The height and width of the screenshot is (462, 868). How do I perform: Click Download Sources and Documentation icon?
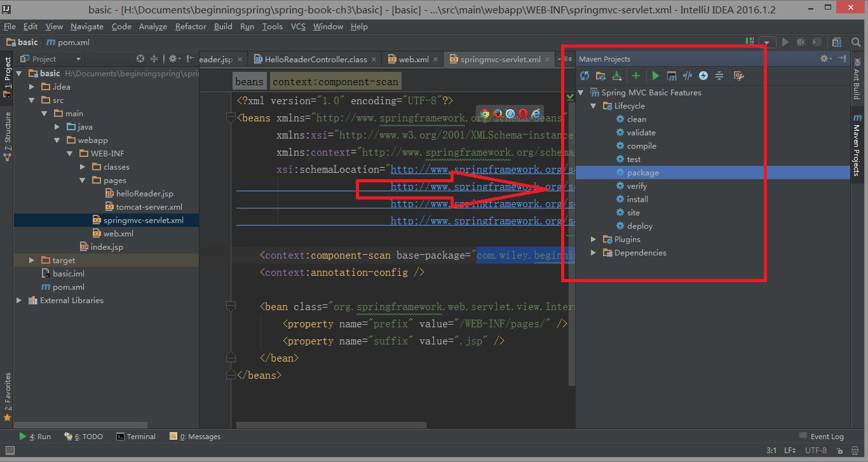click(617, 76)
